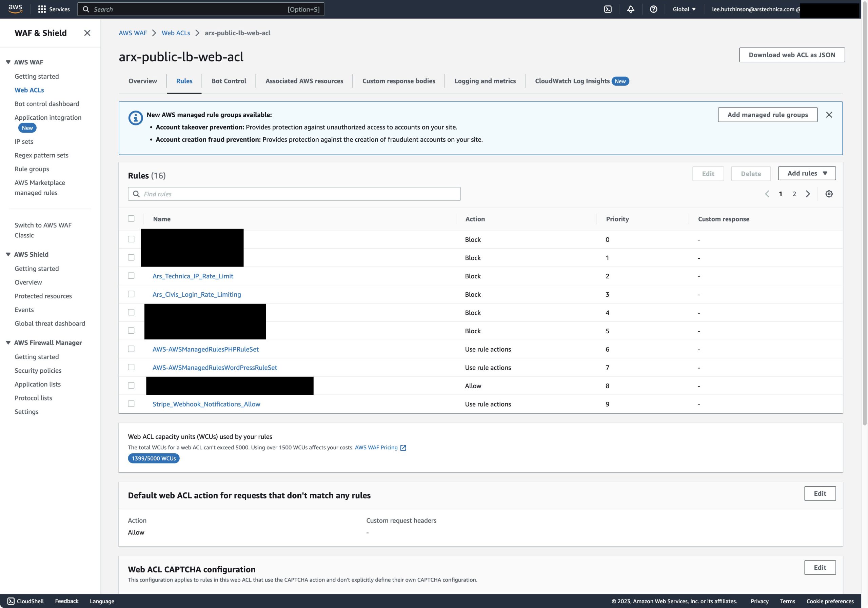Click the Find rules search field
This screenshot has width=868, height=608.
[x=294, y=194]
